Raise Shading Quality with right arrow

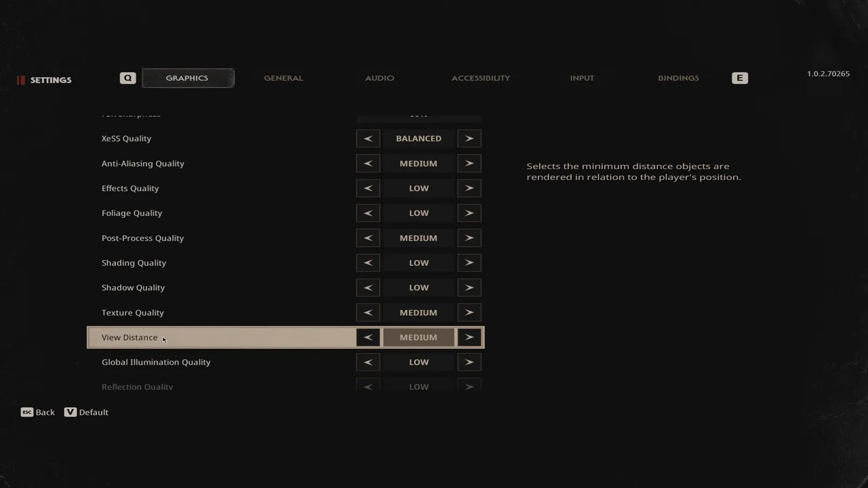[469, 262]
